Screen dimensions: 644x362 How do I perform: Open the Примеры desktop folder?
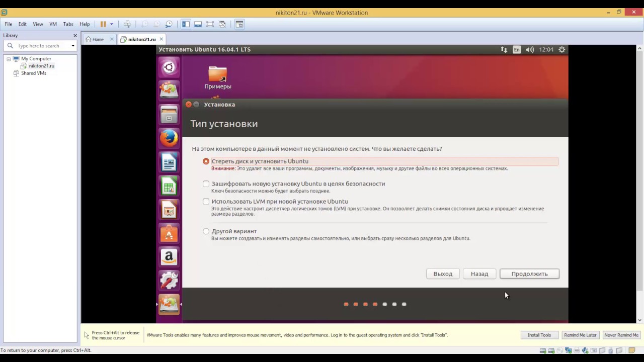(218, 78)
